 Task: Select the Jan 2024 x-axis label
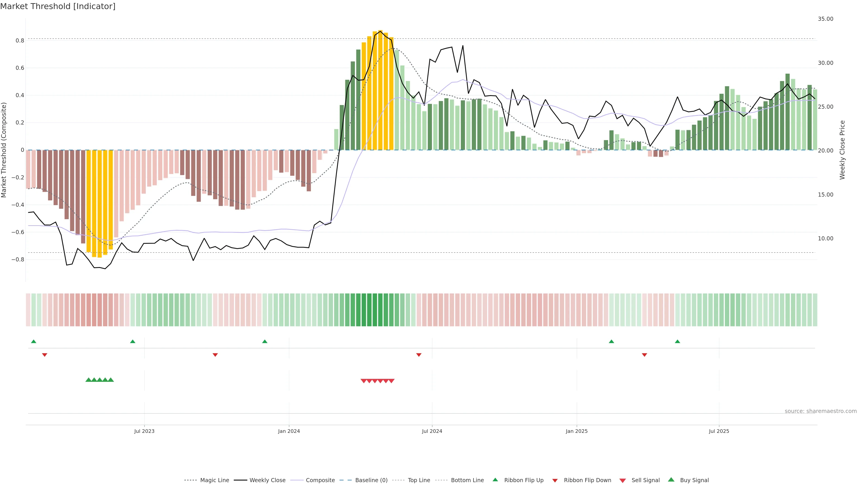[289, 431]
